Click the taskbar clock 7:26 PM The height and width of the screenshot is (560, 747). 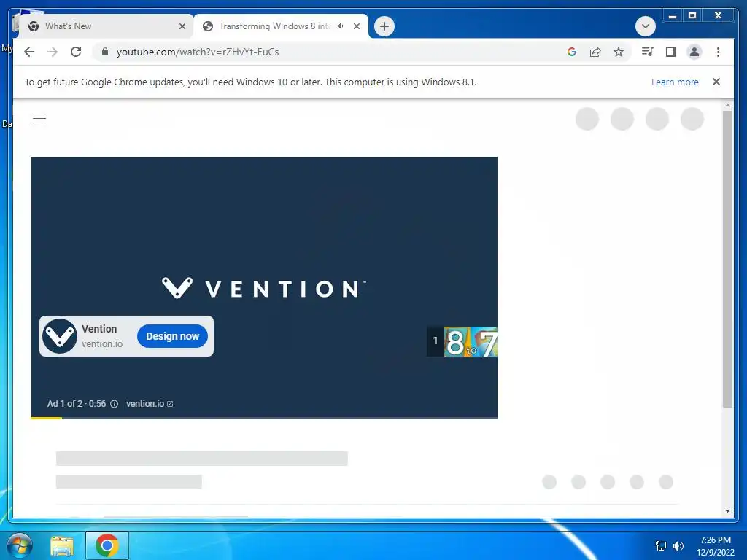[x=716, y=540]
